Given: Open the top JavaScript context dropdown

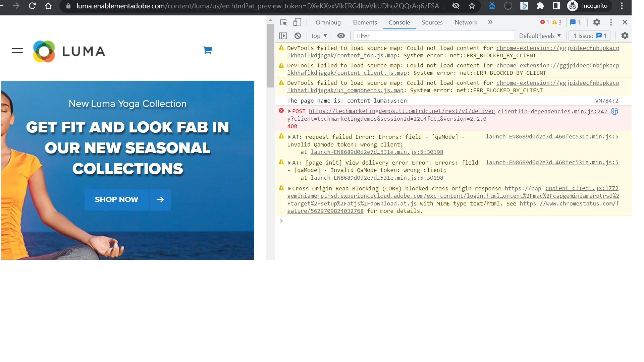Looking at the screenshot, I should pos(319,36).
